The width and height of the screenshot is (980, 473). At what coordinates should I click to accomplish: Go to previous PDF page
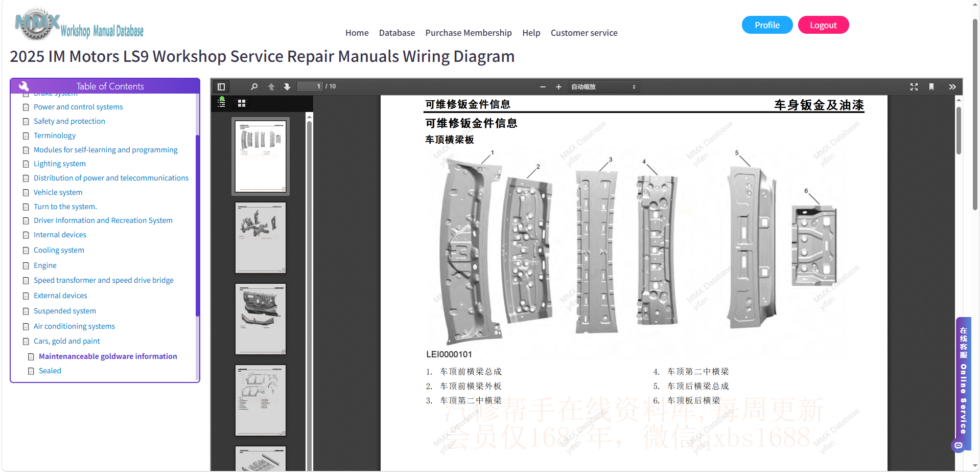(271, 87)
